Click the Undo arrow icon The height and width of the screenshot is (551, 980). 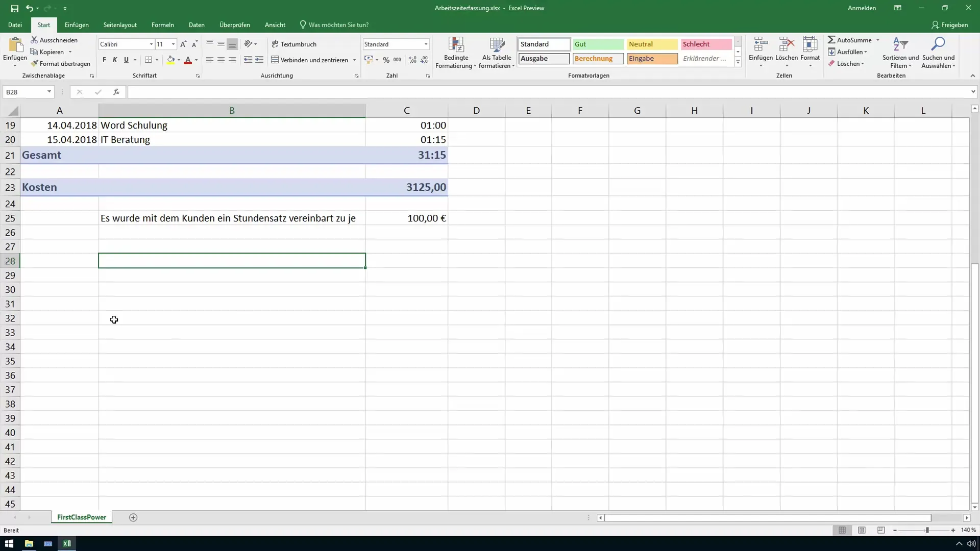point(30,8)
